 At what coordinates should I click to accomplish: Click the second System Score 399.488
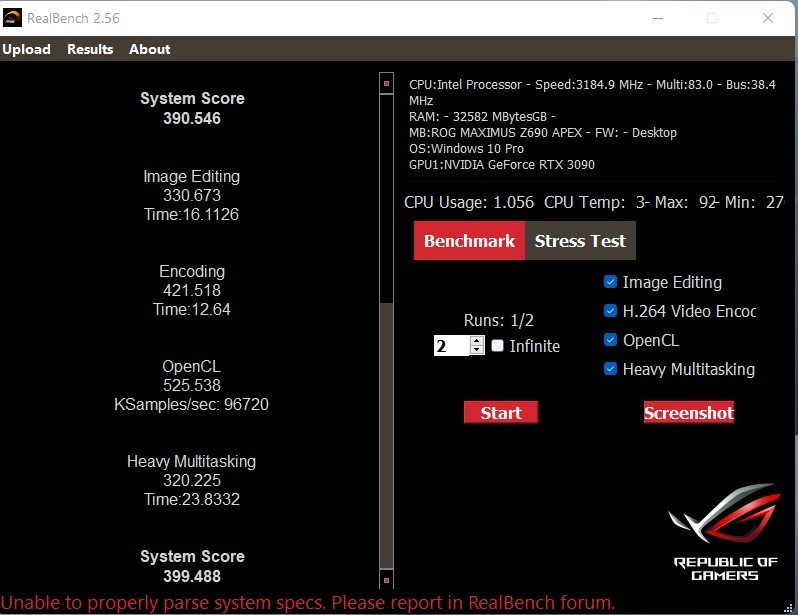tap(192, 576)
